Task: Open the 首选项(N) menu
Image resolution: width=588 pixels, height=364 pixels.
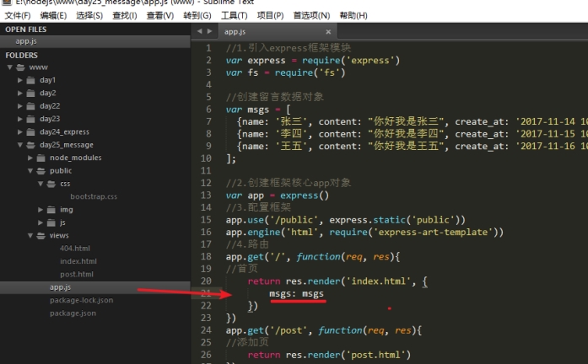Action: pos(312,15)
